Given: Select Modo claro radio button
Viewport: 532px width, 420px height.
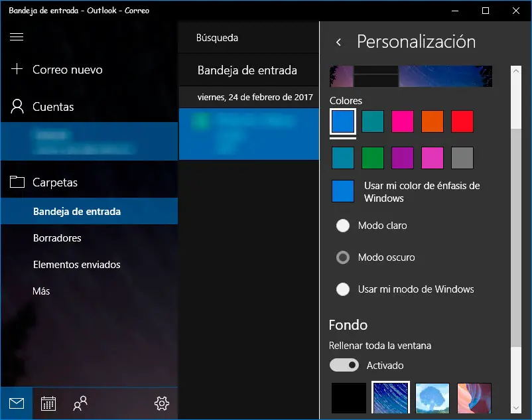Looking at the screenshot, I should click(x=343, y=226).
